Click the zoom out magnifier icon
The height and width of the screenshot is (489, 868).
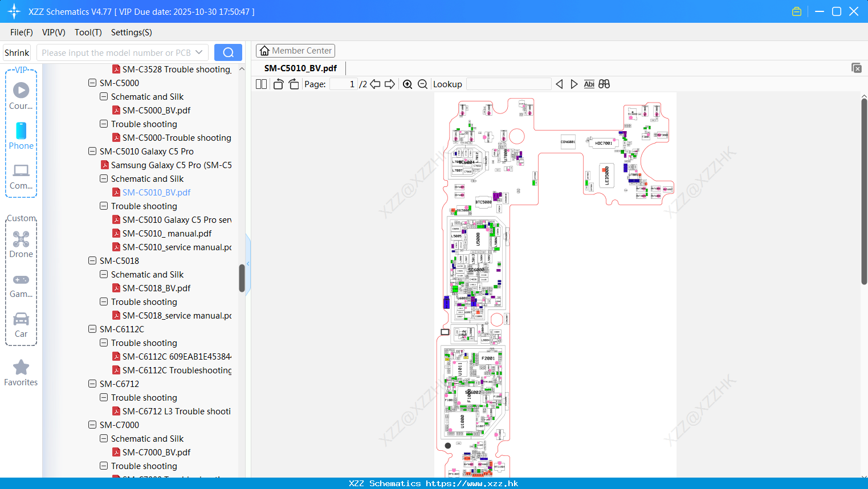pyautogui.click(x=422, y=84)
